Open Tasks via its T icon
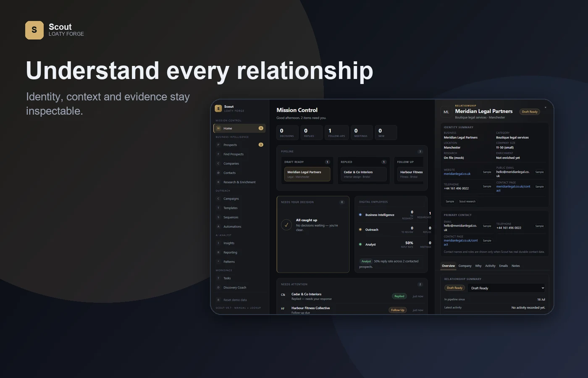The height and width of the screenshot is (378, 588). (218, 278)
